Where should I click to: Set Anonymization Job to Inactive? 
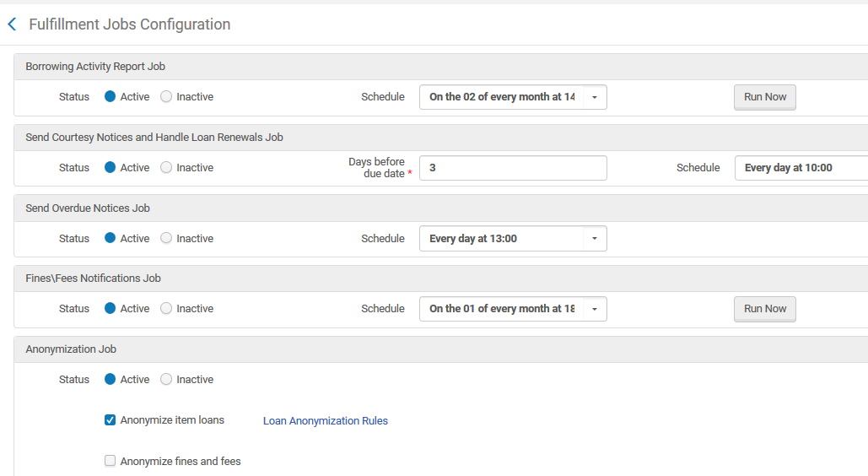coord(166,380)
